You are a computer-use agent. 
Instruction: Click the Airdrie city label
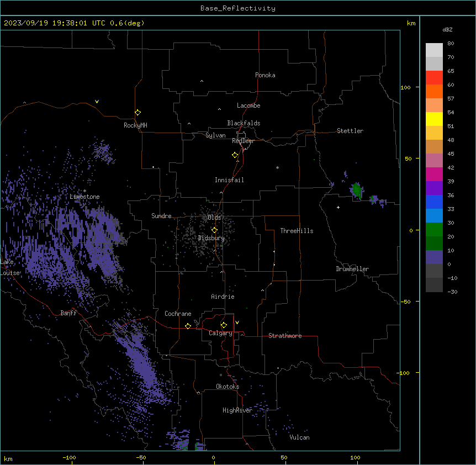pos(223,297)
